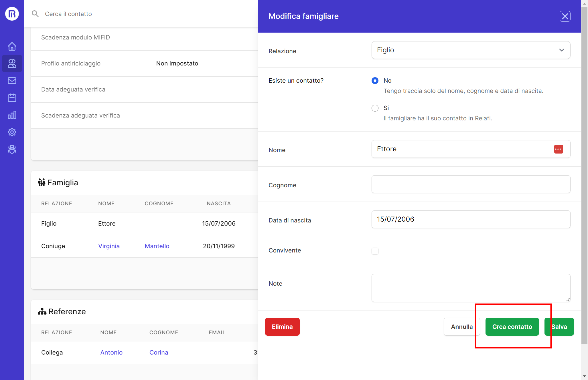Click the bug report sidebar icon
Image resolution: width=588 pixels, height=380 pixels.
click(x=12, y=149)
